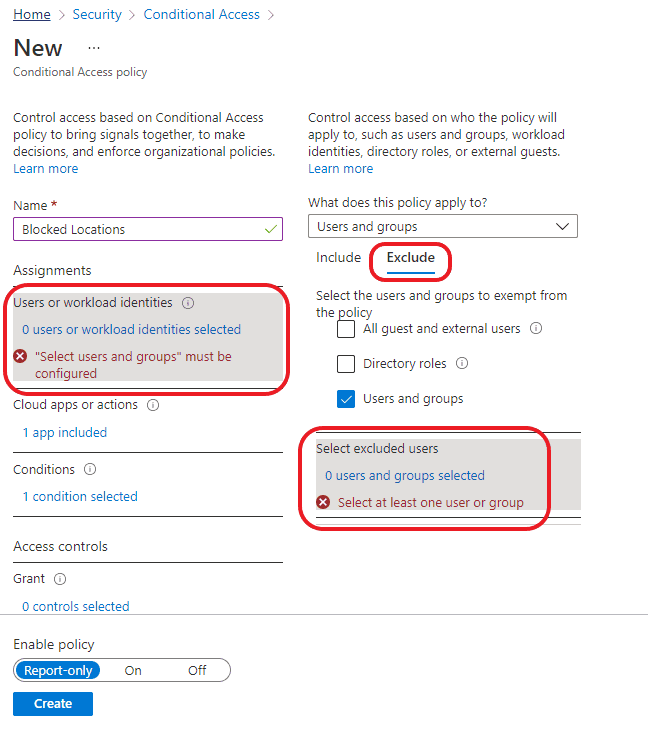Uncheck the Users and groups checkbox

[346, 399]
